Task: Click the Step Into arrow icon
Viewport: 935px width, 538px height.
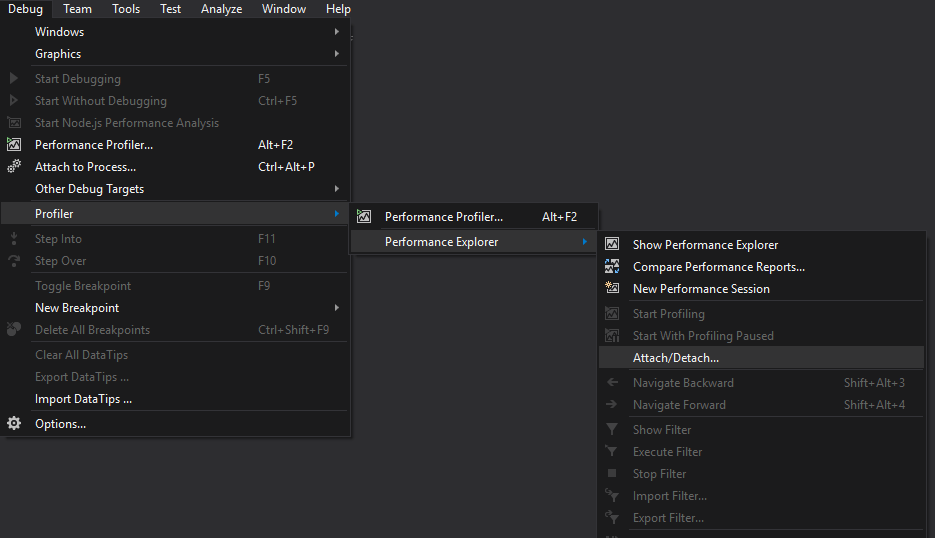Action: coord(14,239)
